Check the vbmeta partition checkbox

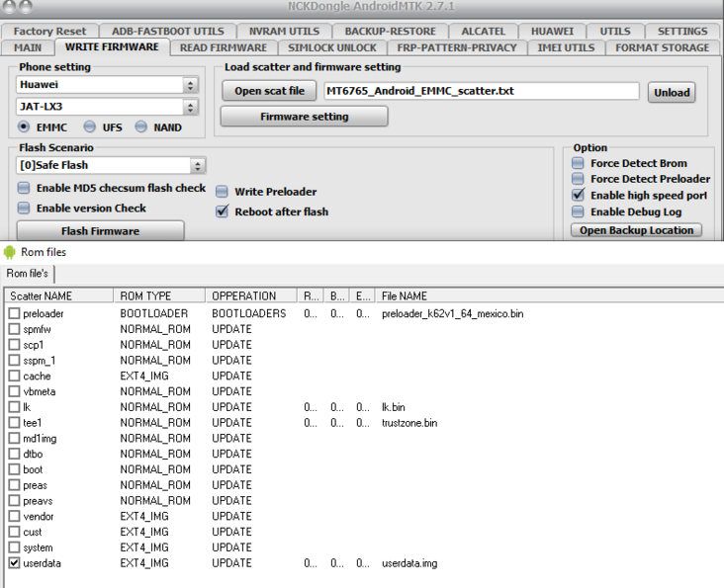tap(14, 391)
